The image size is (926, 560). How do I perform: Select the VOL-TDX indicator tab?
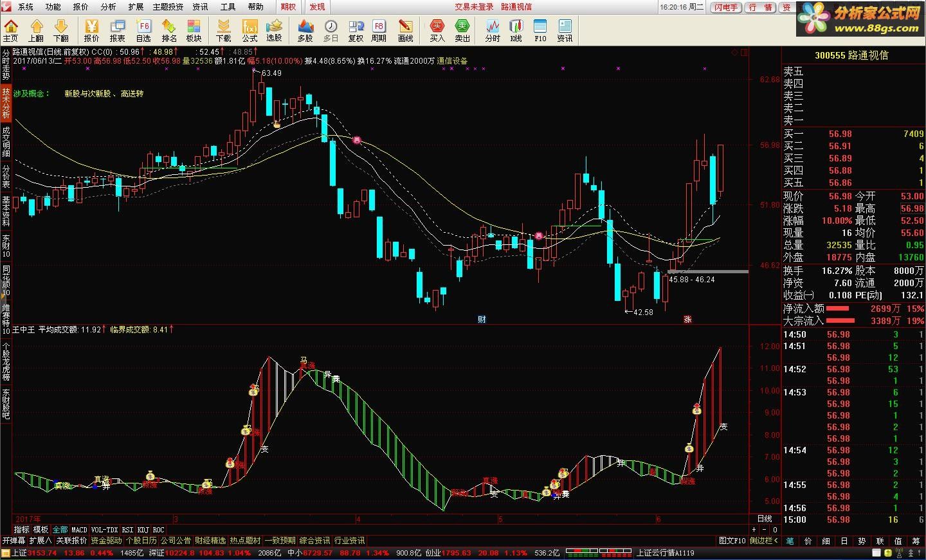tap(104, 530)
